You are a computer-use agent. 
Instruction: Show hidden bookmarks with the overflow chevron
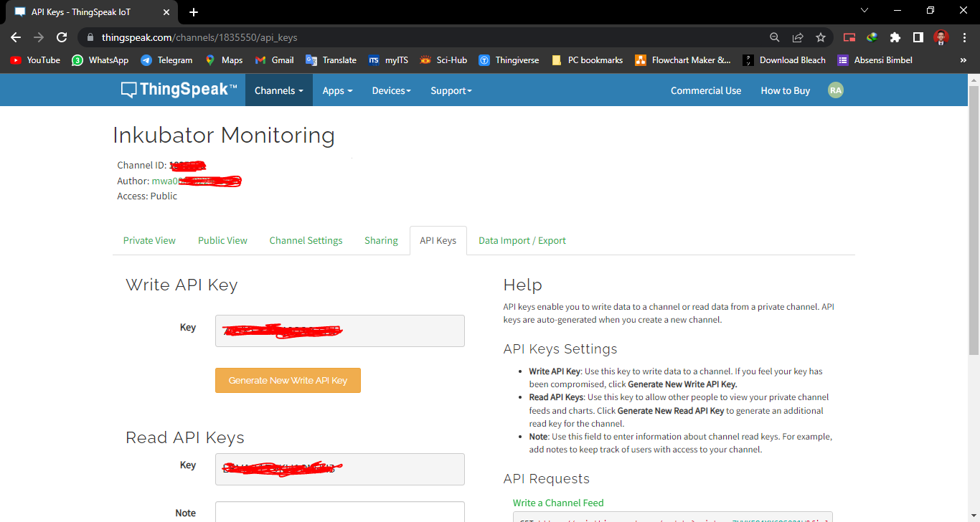tap(963, 60)
